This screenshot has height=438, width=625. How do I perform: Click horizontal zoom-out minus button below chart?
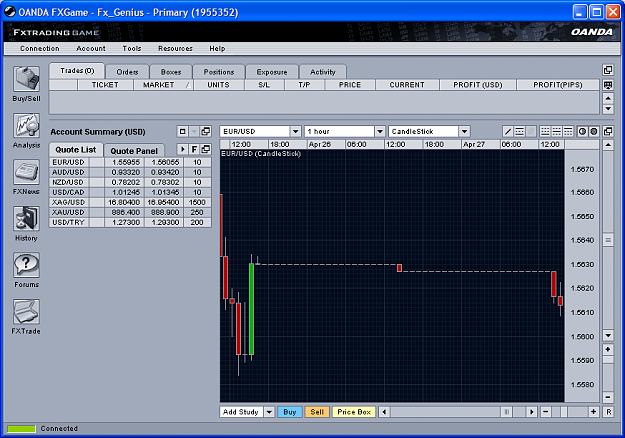(546, 412)
